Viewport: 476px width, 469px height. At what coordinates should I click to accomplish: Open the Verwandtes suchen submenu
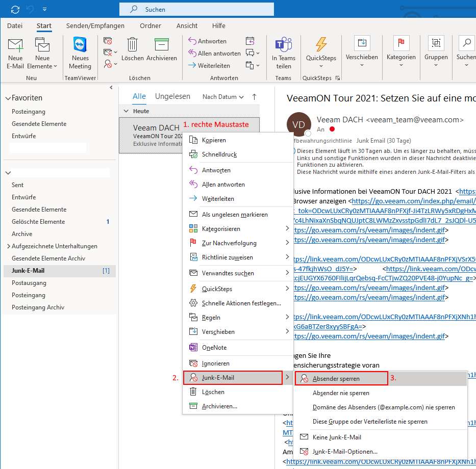[238, 273]
